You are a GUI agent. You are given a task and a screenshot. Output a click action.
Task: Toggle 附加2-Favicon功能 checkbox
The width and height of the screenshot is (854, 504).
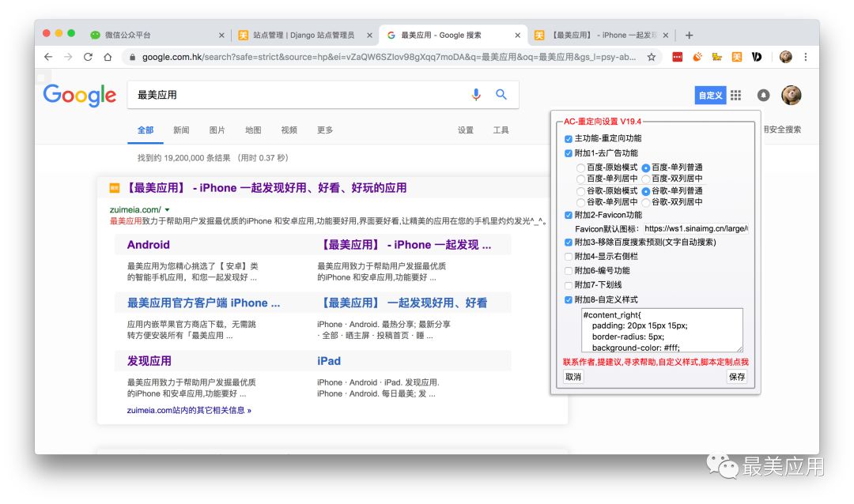(x=568, y=216)
